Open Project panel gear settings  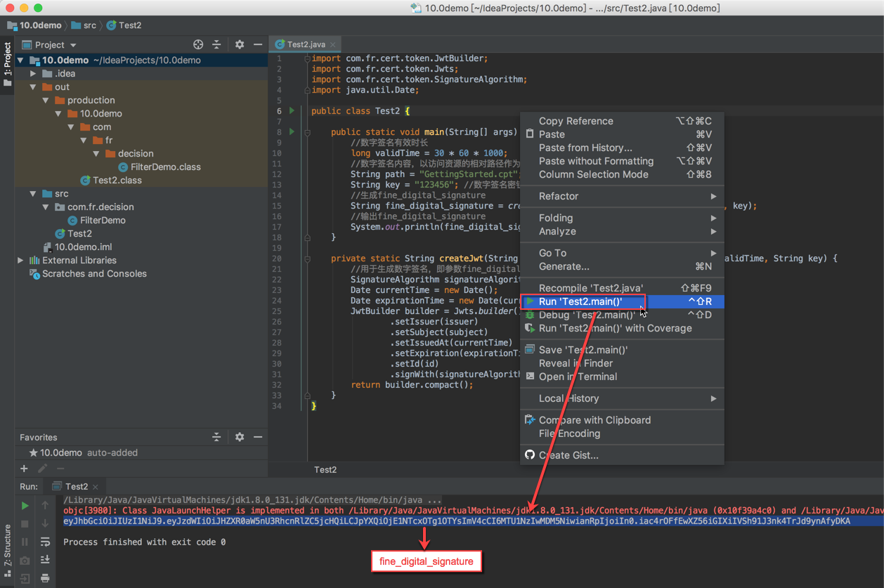point(240,44)
